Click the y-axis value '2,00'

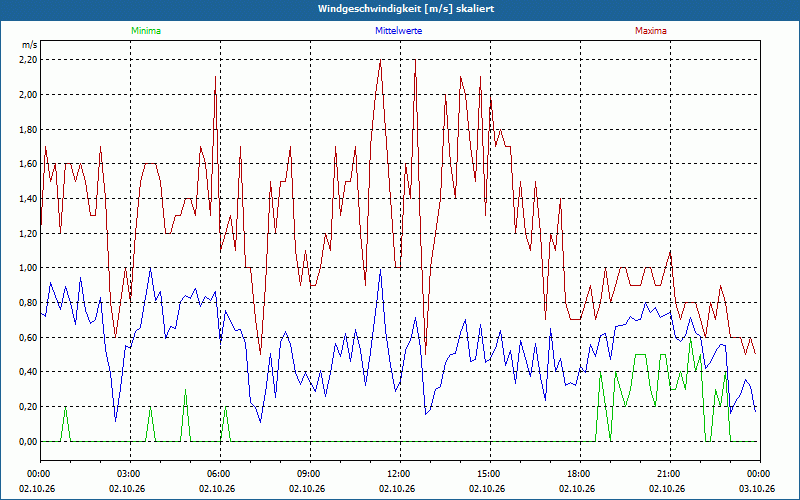pos(28,94)
